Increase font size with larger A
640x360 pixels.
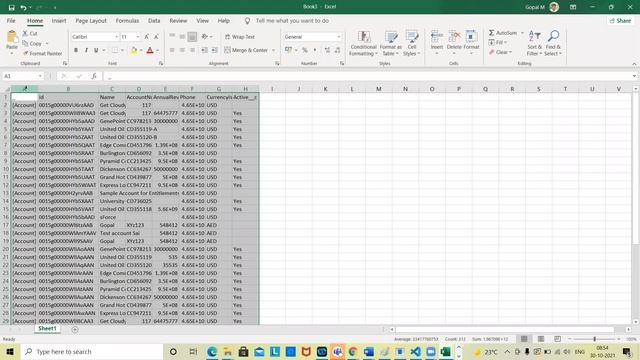[x=147, y=37]
